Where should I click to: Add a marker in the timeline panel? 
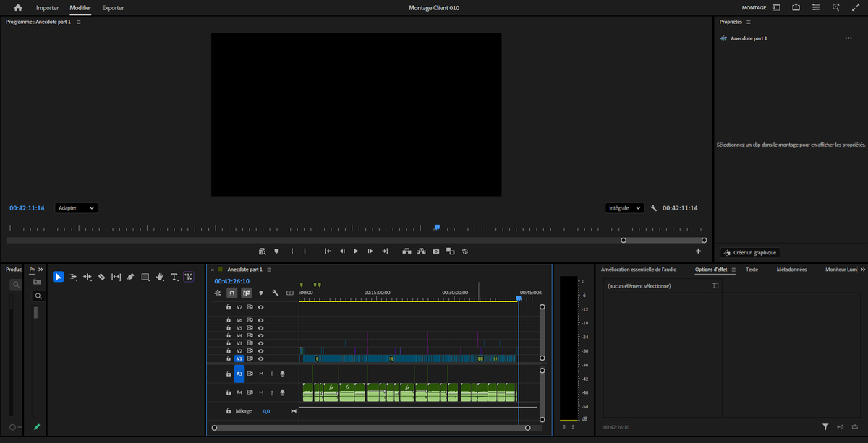[x=261, y=293]
